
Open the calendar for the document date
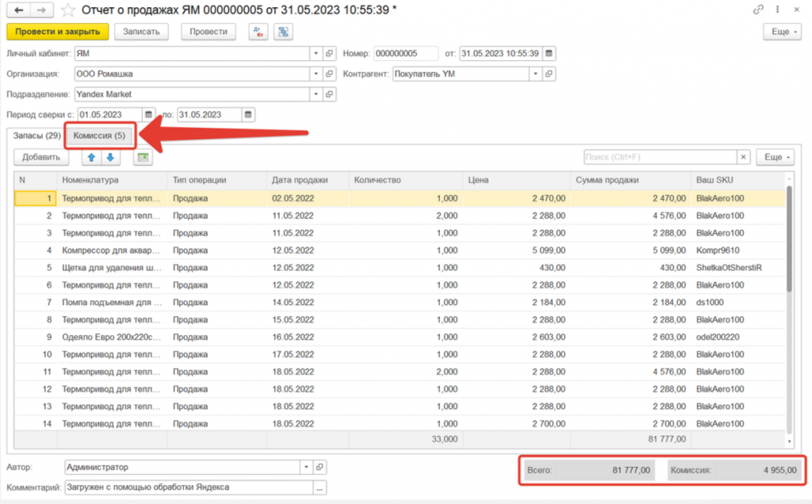coord(549,53)
